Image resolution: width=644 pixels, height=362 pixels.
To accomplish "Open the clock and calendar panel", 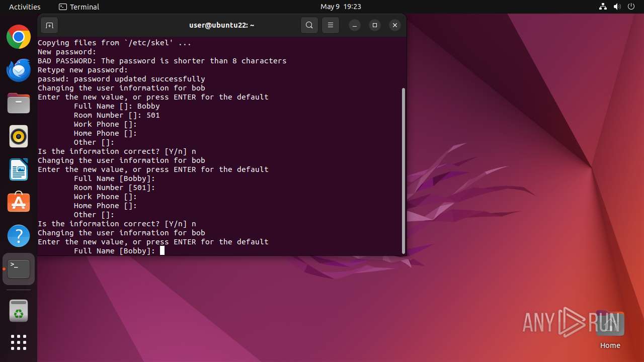I will (x=341, y=7).
